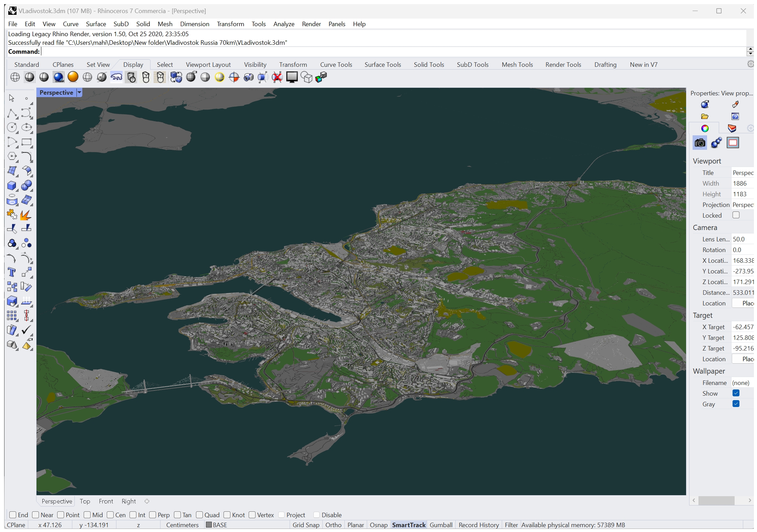
Task: Click the Polyline drawing tool
Action: pyautogui.click(x=12, y=113)
